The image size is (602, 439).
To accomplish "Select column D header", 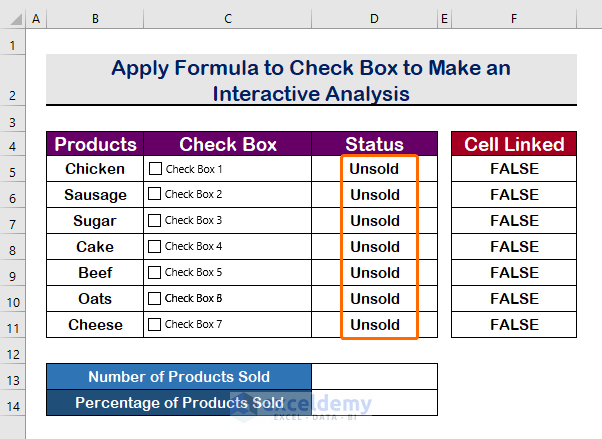I will point(374,19).
